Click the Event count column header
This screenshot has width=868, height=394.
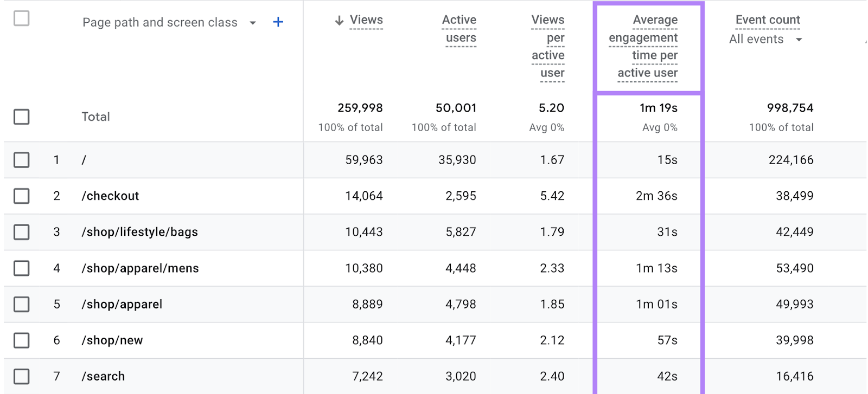coord(767,20)
